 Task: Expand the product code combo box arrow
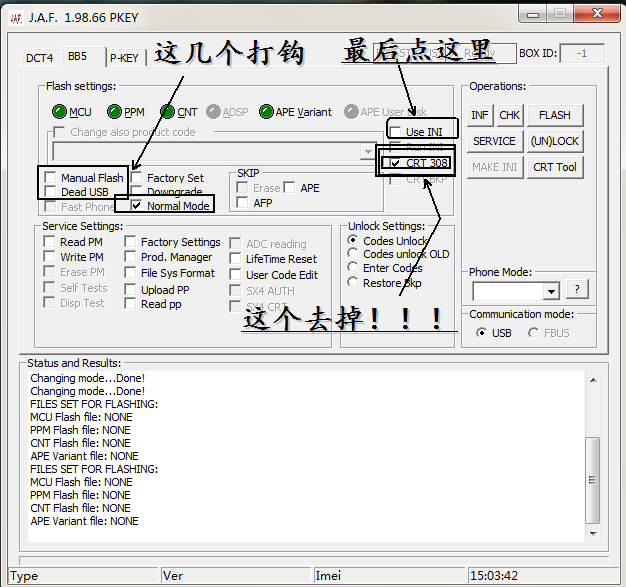[x=367, y=151]
